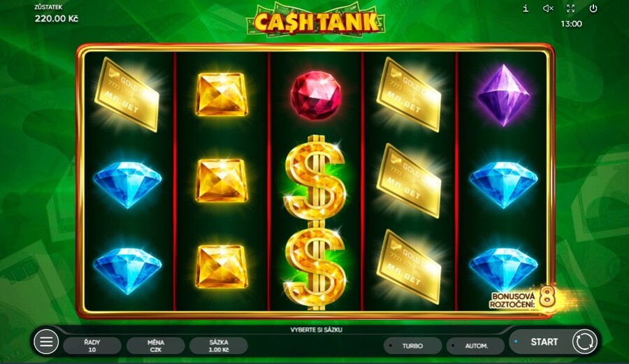Open the hamburger menu button
Screen dimensions: 629x364
tap(46, 342)
